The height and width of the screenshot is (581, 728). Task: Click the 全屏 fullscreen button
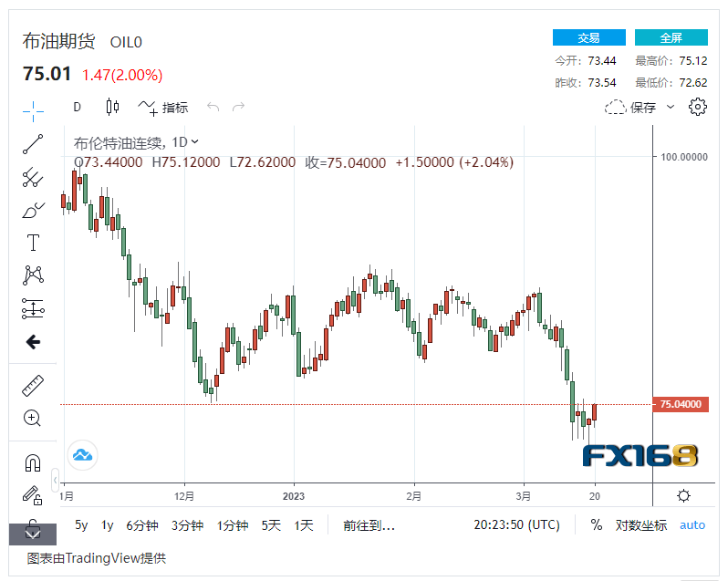click(x=671, y=37)
